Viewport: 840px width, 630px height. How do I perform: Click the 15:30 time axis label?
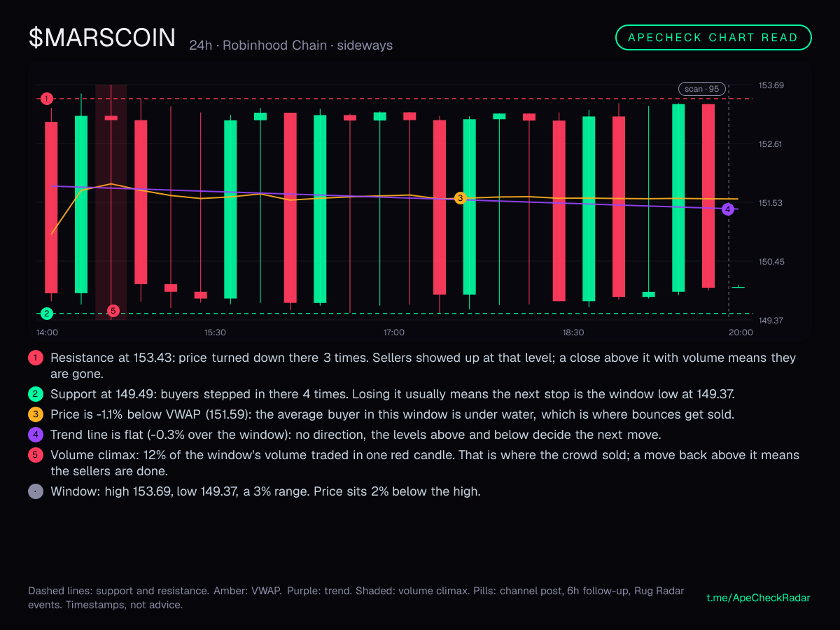click(214, 332)
